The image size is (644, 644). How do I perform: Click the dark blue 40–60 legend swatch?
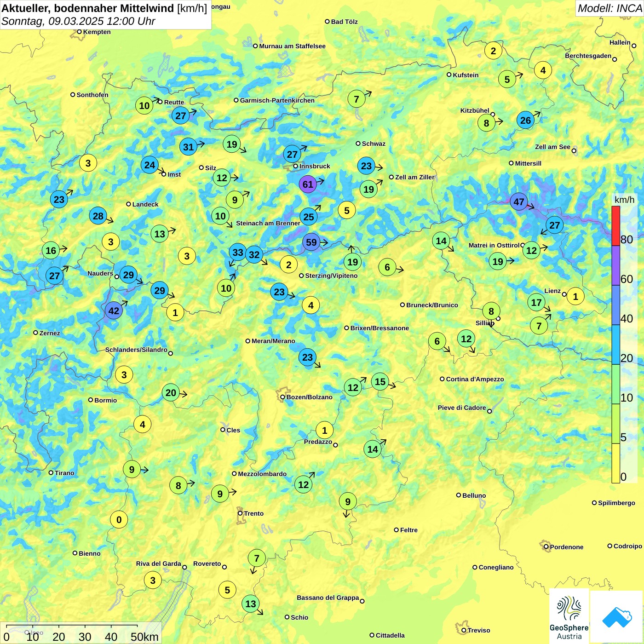(615, 305)
